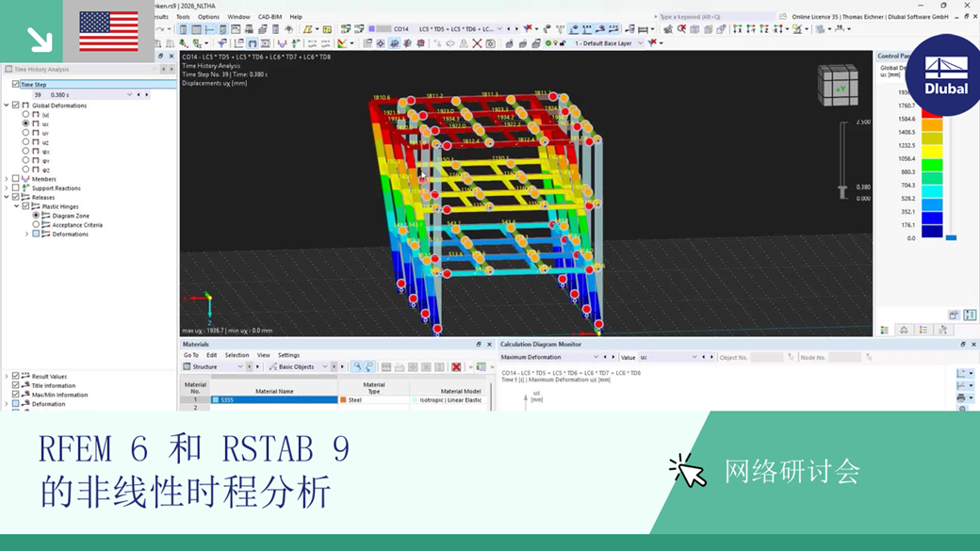Open the Options menu

pyautogui.click(x=208, y=17)
